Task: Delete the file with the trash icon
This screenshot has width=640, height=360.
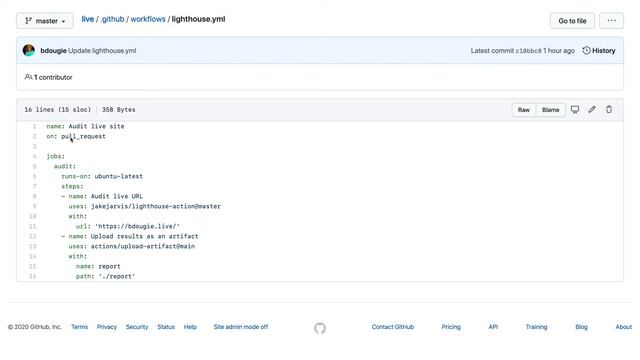Action: click(x=609, y=109)
